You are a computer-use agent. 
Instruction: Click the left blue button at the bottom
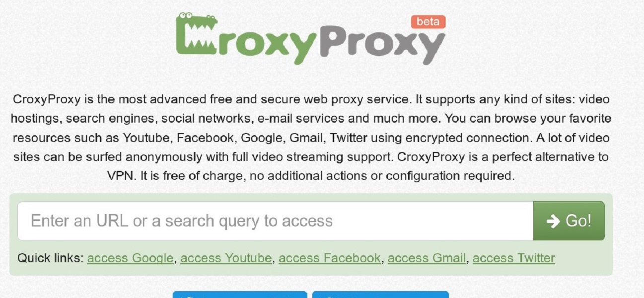tap(240, 295)
